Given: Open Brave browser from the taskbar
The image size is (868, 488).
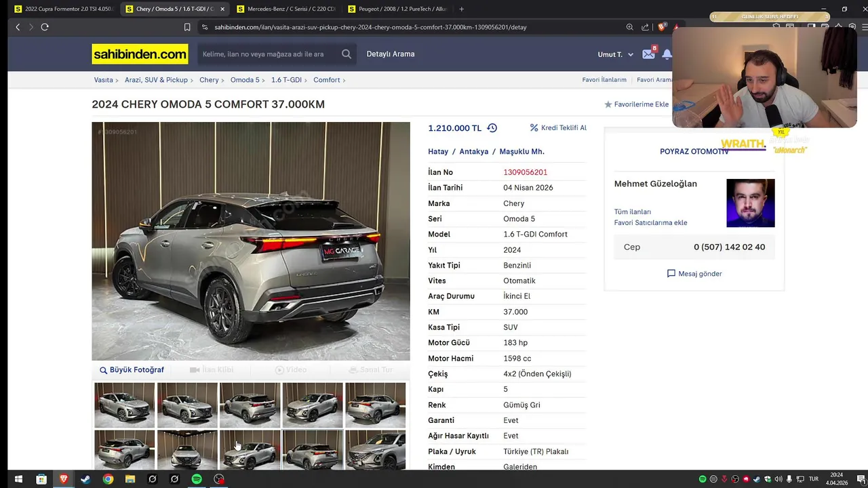Looking at the screenshot, I should (x=64, y=479).
